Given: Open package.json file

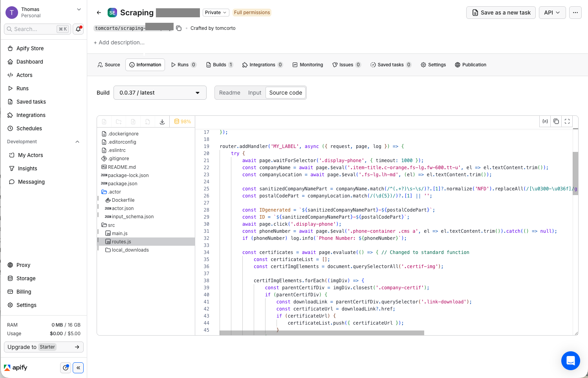Looking at the screenshot, I should [119, 184].
